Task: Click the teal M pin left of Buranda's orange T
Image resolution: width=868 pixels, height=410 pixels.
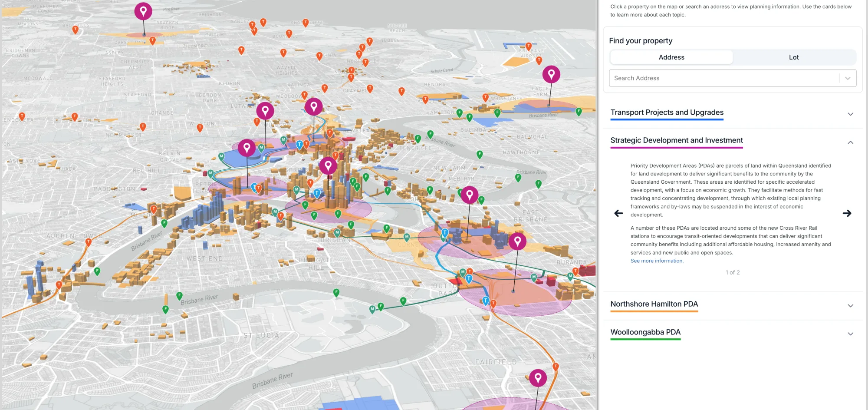Action: (571, 276)
